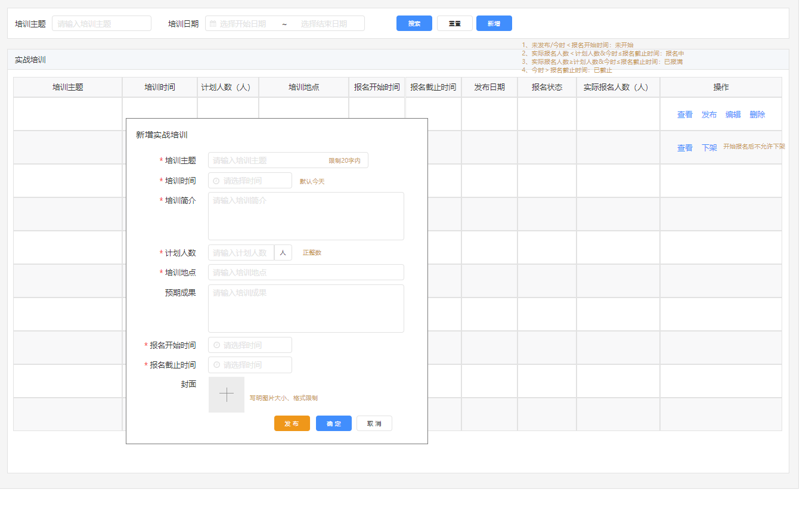Click the 取消 button to dismiss the dialog
The width and height of the screenshot is (812, 505).
[x=374, y=423]
